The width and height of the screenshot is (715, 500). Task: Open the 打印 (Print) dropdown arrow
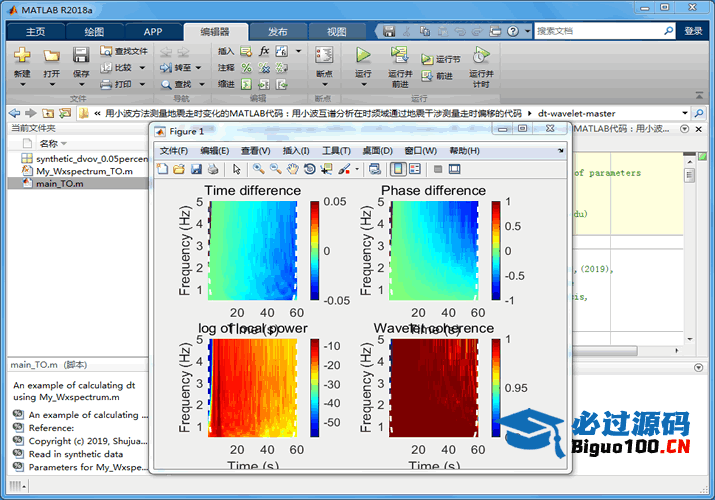point(142,84)
